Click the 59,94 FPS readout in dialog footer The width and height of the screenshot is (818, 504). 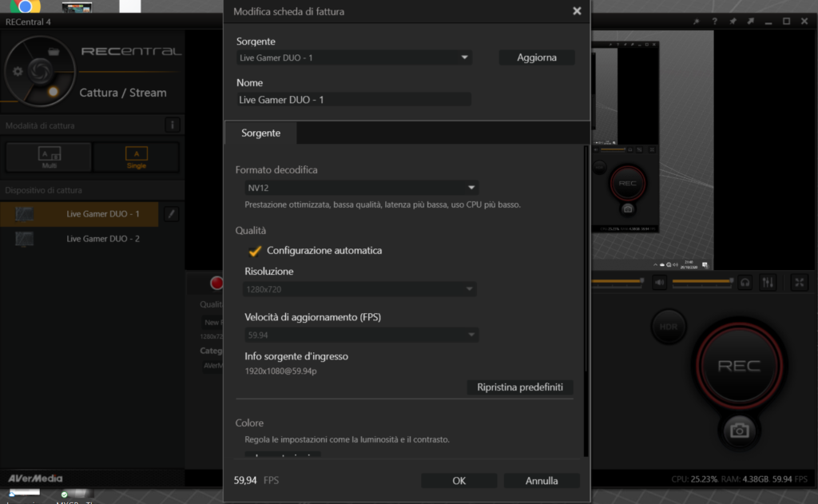(x=256, y=481)
